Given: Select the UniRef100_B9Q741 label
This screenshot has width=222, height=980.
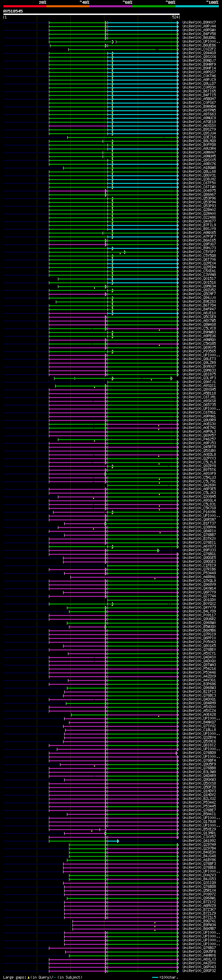Looking at the screenshot, I should tap(199, 921).
